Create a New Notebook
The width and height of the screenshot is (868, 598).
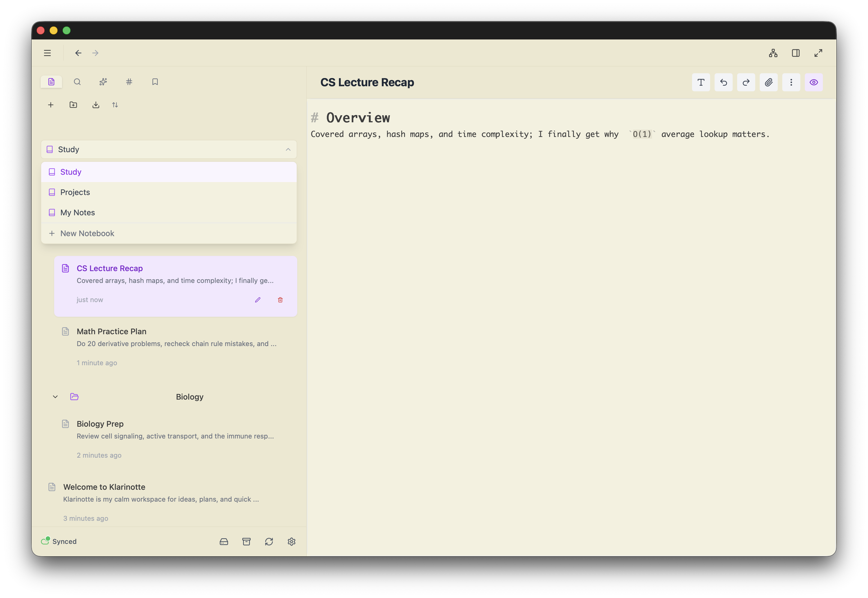pos(87,233)
